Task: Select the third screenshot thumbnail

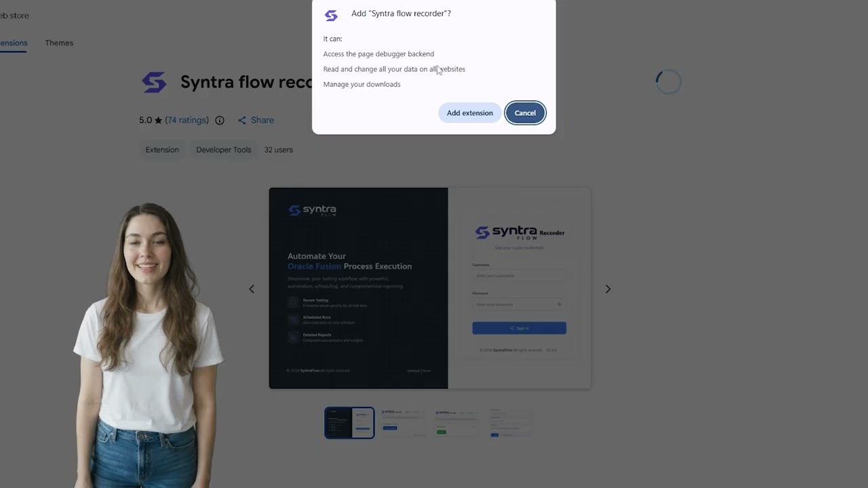Action: click(x=458, y=423)
